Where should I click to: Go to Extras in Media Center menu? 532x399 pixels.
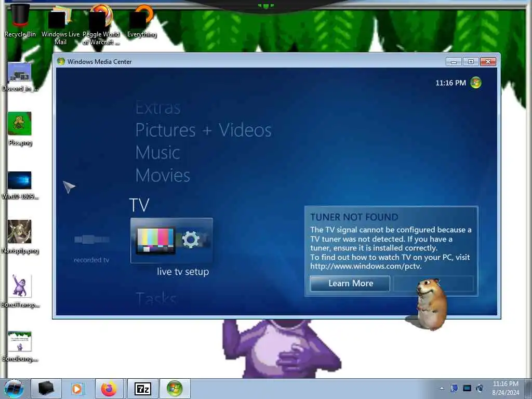(x=158, y=108)
